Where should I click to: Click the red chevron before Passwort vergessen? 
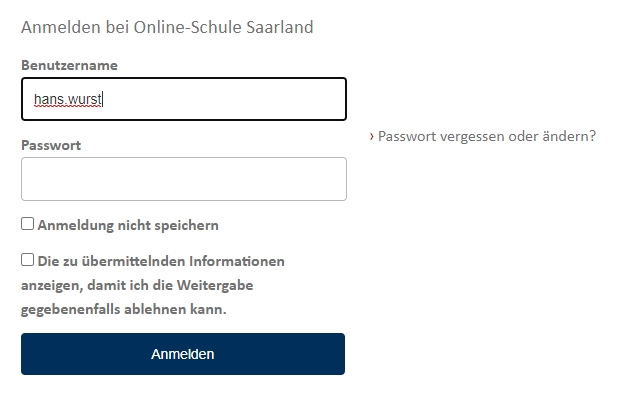tap(371, 136)
